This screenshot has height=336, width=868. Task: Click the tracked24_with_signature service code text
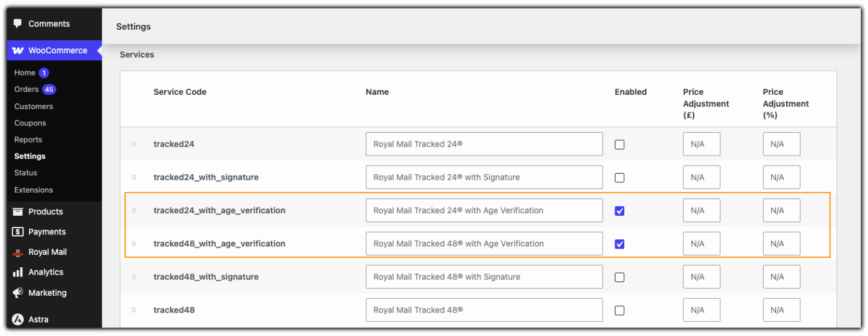(x=206, y=177)
